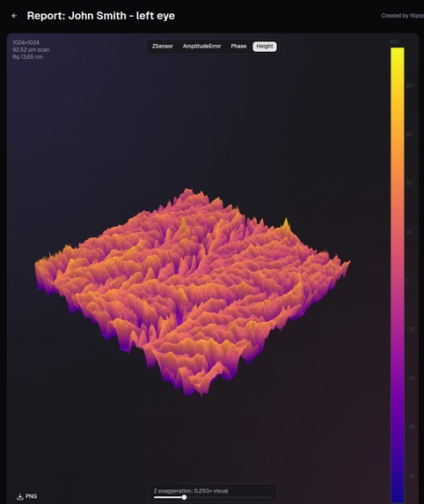Click the 'Created by' author text
This screenshot has height=504, width=424.
click(x=403, y=16)
